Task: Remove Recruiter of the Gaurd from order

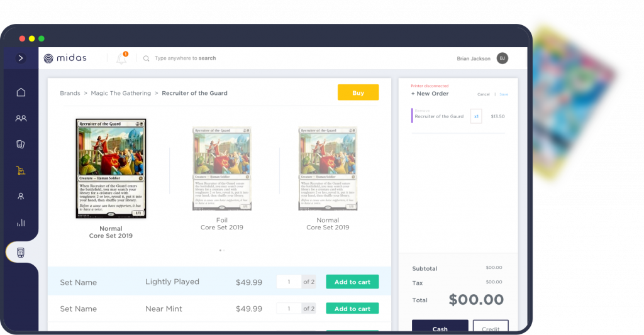Action: (422, 111)
